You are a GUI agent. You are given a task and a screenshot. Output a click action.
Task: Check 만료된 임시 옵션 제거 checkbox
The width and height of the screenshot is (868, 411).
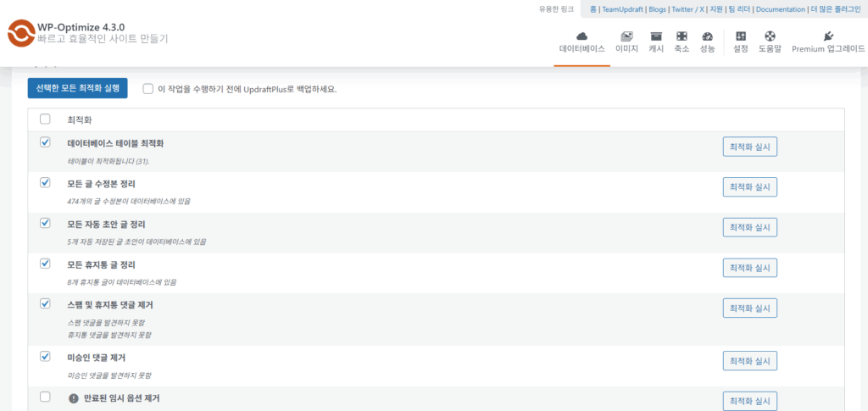click(x=46, y=397)
